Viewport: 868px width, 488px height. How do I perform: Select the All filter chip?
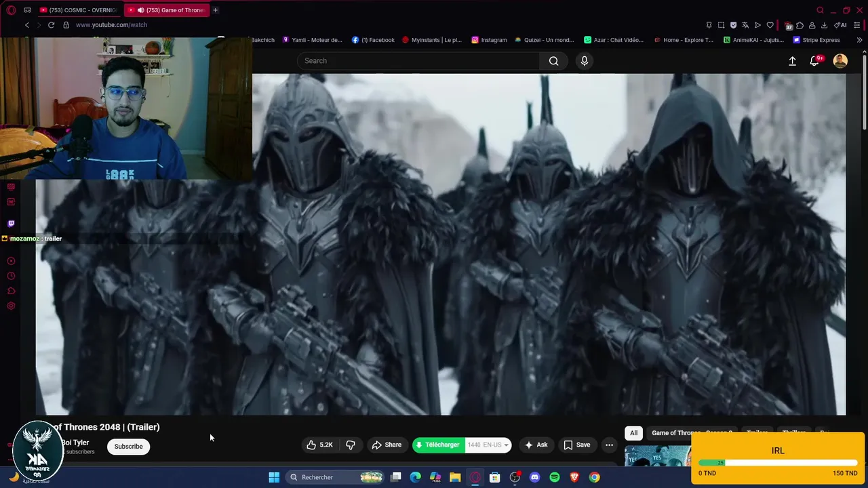click(633, 433)
